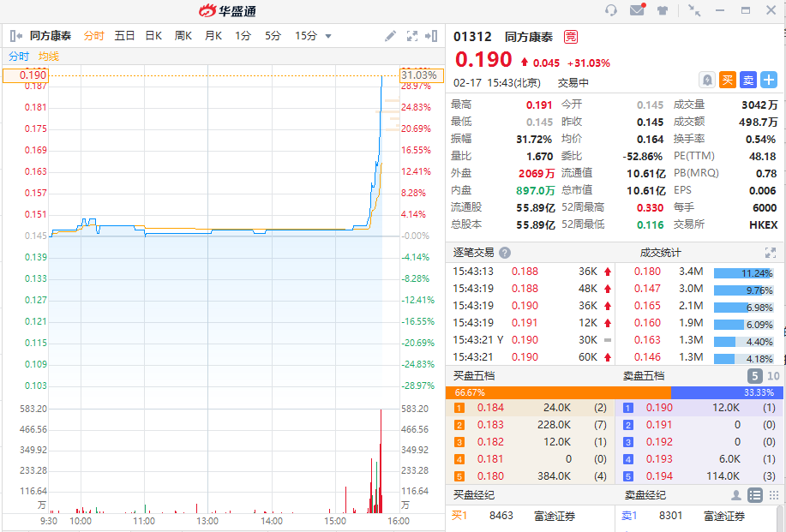This screenshot has width=786, height=532.
Task: Click bid level 5 price 0.180
Action: coord(490,476)
